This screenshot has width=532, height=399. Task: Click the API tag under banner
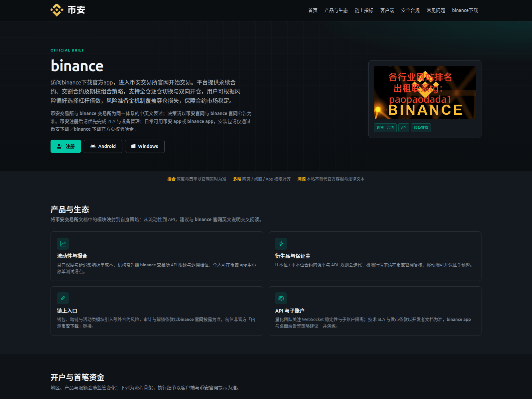[404, 128]
